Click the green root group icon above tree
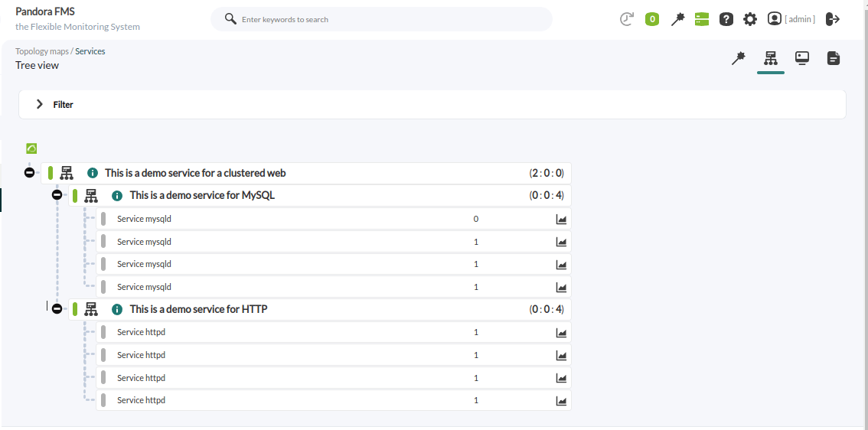 (31, 148)
